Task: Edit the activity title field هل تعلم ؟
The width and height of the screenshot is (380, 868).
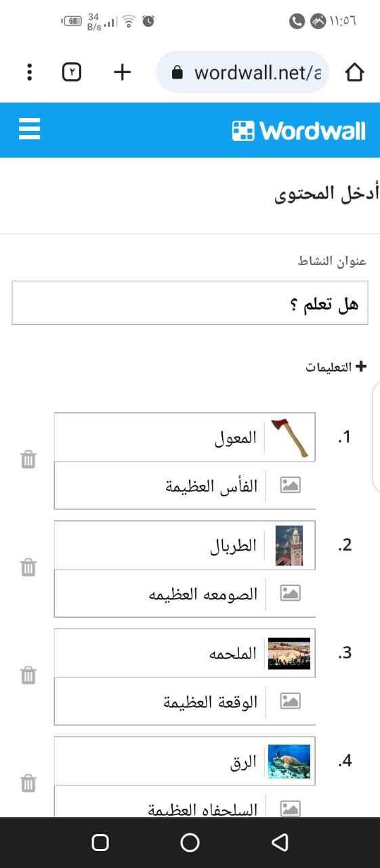Action: [x=190, y=302]
